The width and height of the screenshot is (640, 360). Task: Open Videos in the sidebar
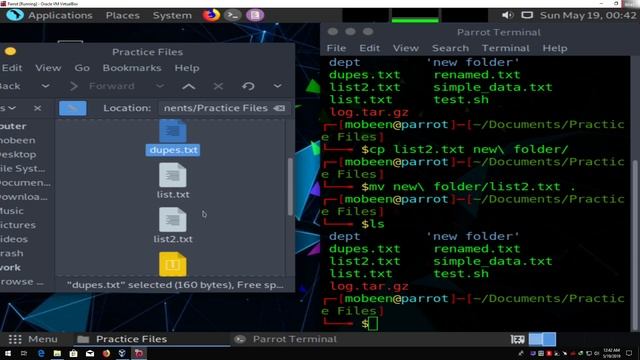[x=14, y=239]
